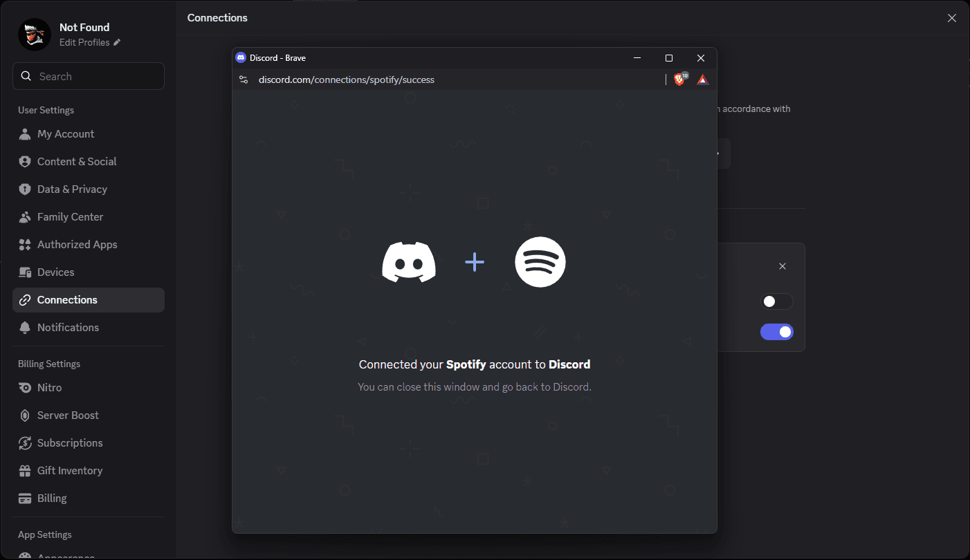Open the Devices settings section
970x560 pixels.
coord(55,272)
